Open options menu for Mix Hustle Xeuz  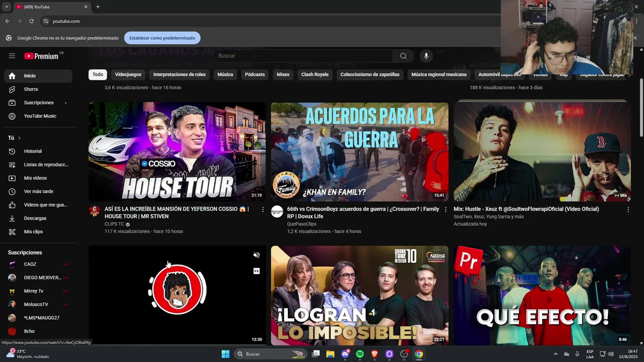[628, 209]
